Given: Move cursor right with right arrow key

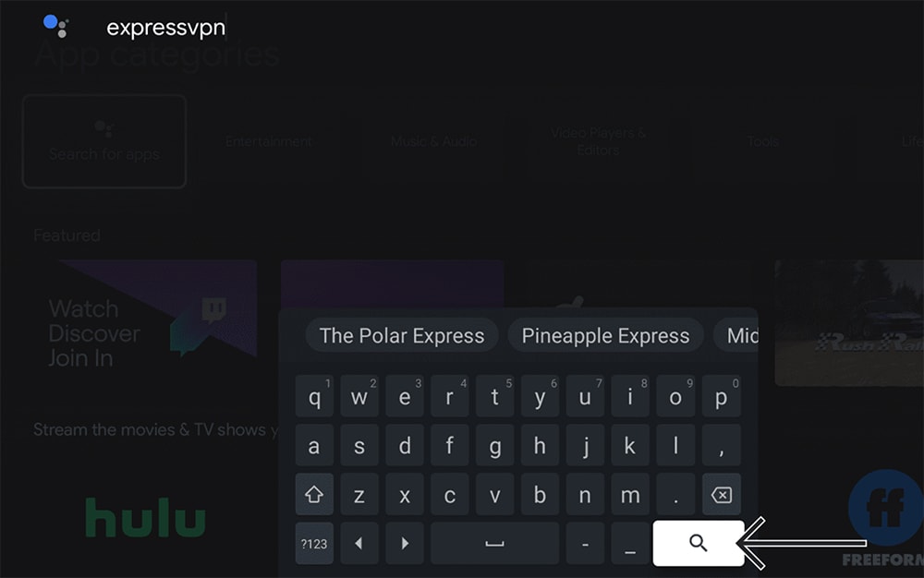Looking at the screenshot, I should coord(405,543).
